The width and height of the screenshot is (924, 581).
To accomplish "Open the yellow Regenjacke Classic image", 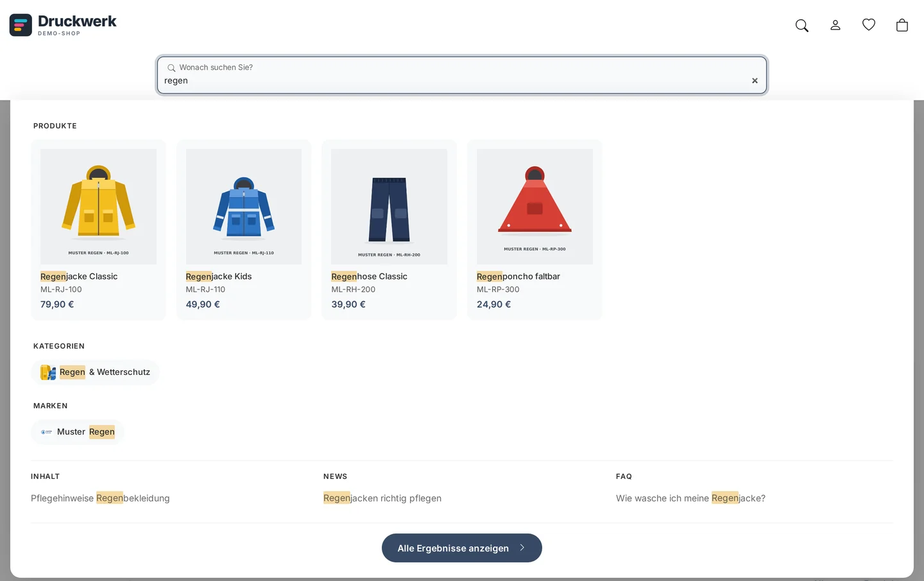I will [98, 207].
